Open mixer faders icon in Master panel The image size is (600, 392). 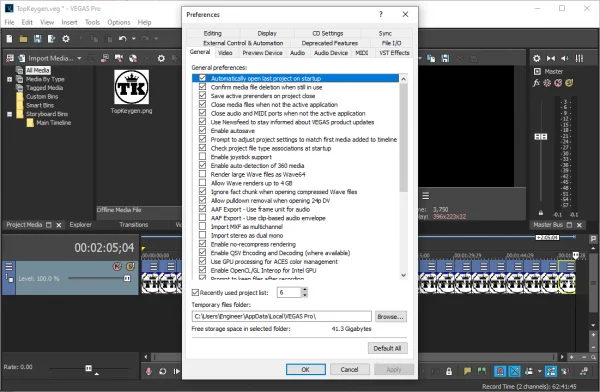point(579,58)
